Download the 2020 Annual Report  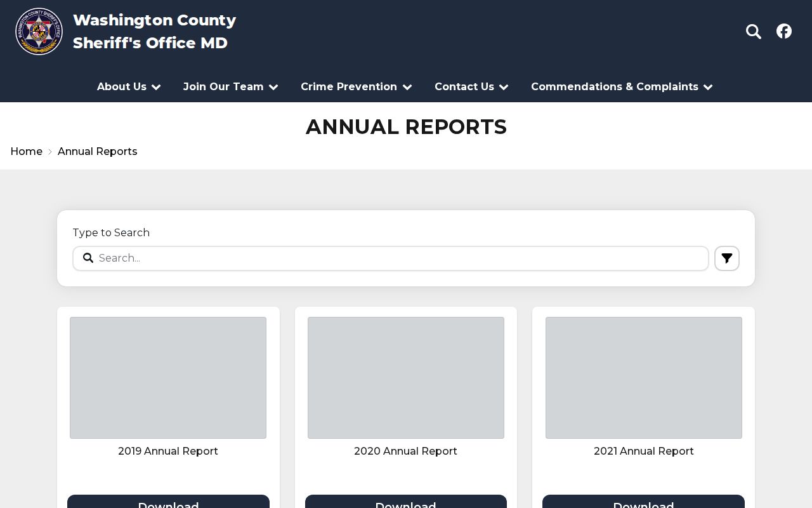click(406, 502)
